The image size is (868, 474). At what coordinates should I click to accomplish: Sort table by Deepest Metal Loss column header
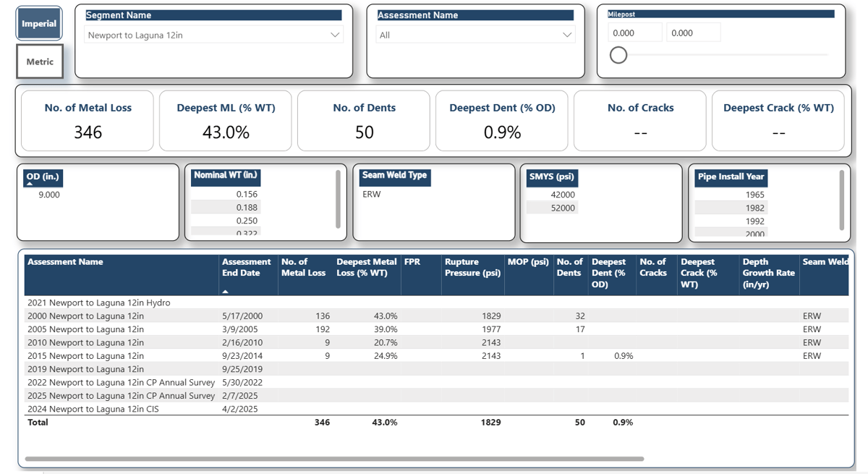[366, 268]
